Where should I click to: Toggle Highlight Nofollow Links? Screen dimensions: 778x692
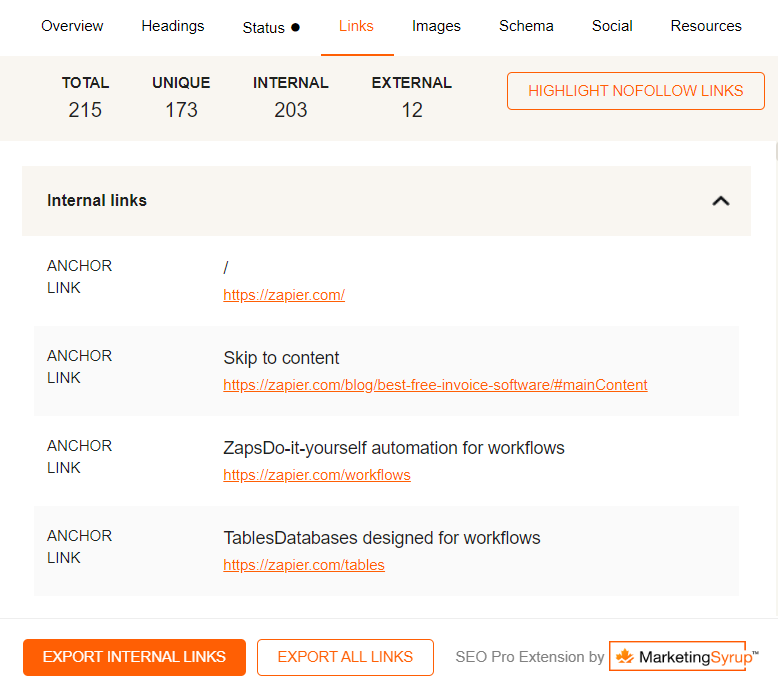[x=635, y=91]
